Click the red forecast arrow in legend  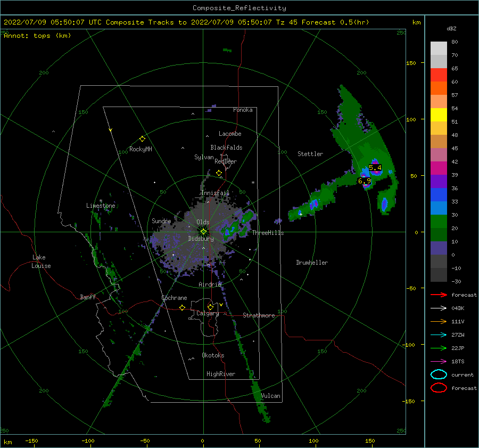(x=439, y=295)
